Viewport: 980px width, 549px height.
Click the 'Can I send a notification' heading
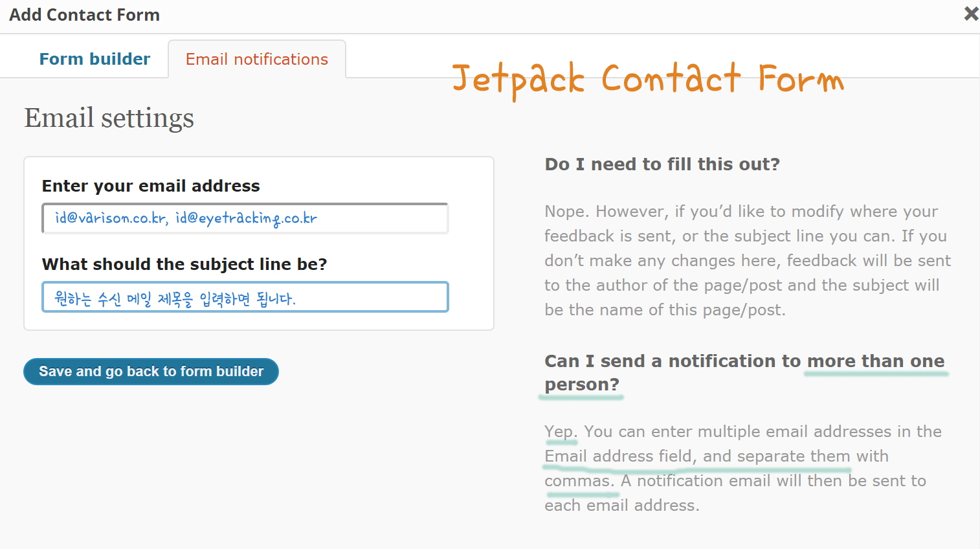coord(744,373)
